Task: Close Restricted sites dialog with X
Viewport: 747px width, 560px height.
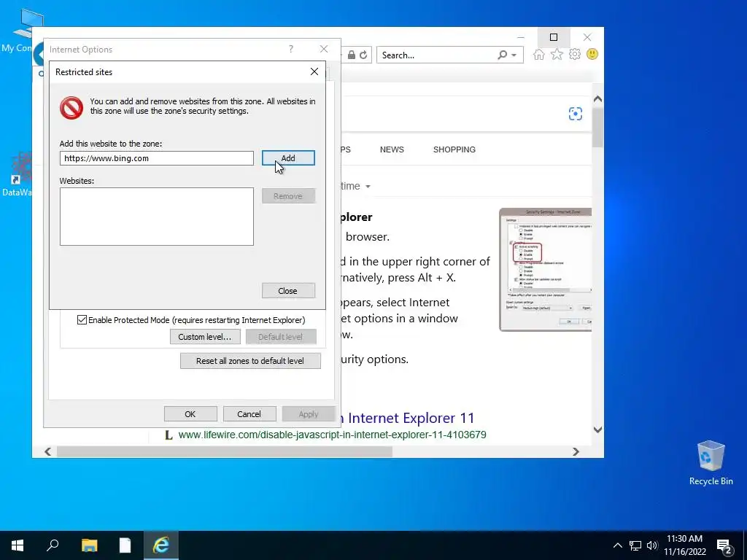Action: click(314, 71)
